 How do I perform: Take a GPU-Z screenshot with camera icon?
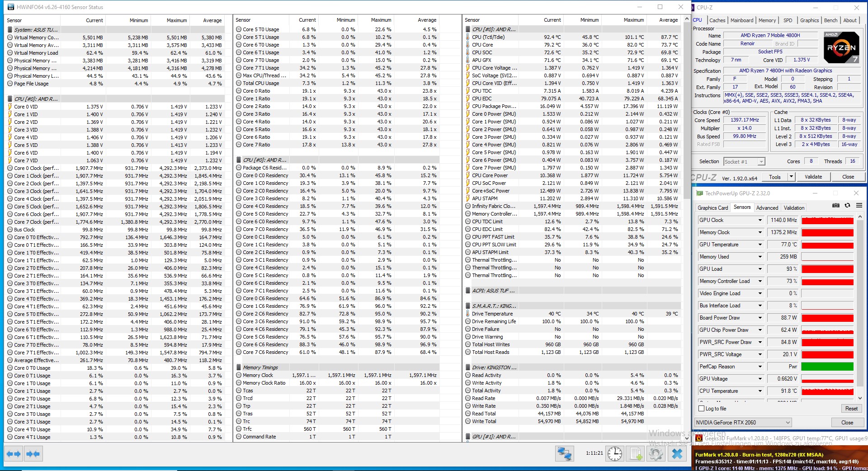pos(836,205)
